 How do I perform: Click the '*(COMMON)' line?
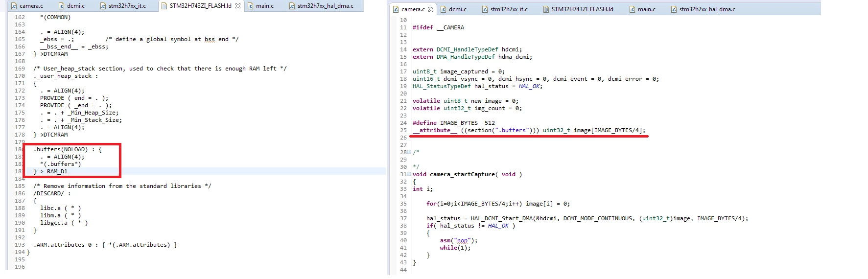pos(55,17)
